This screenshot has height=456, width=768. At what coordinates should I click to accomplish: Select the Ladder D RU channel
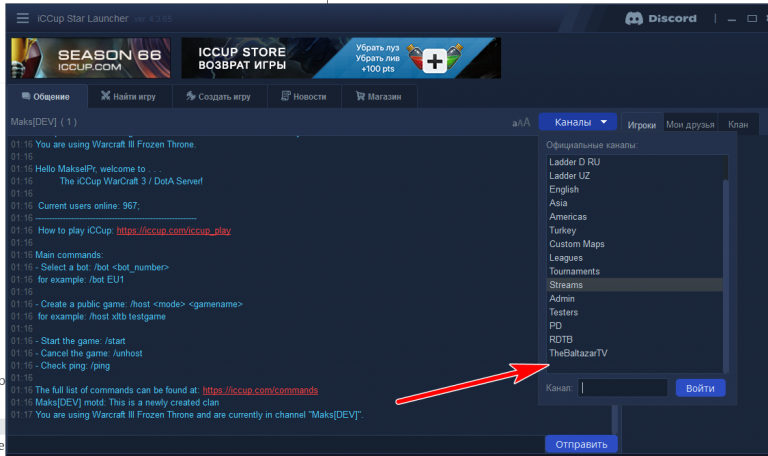[635, 162]
